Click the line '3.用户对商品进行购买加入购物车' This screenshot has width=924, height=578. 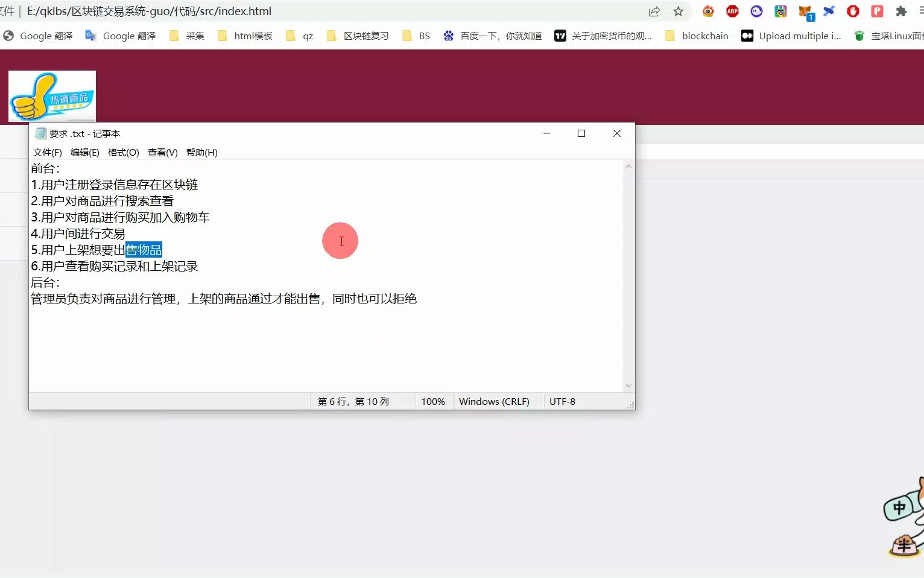pos(121,217)
